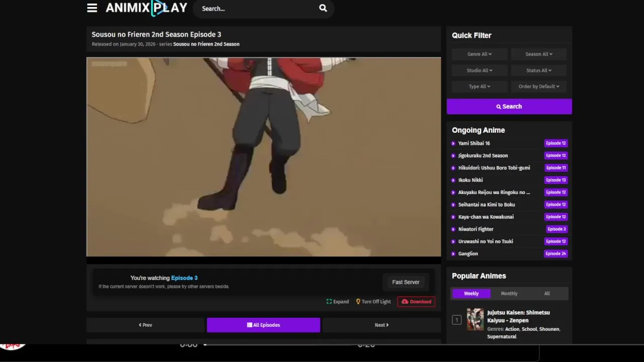Open Akuyaku Reijou wa Ringoku link

494,193
